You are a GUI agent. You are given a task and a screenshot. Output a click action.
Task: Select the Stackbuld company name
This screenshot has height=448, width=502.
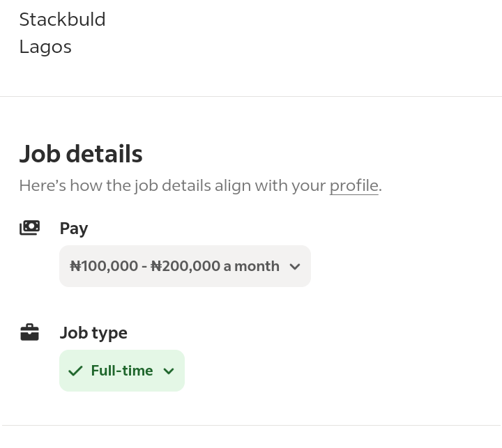(x=63, y=20)
